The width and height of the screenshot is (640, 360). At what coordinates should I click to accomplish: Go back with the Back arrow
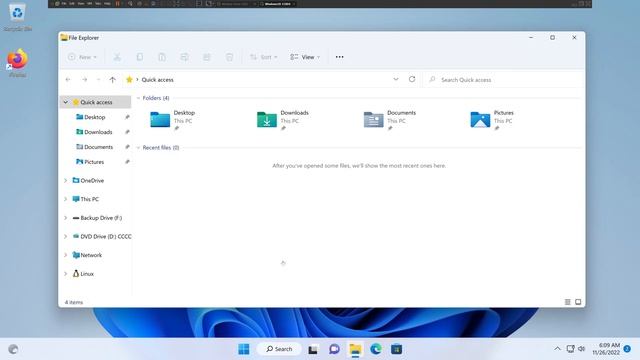point(68,80)
